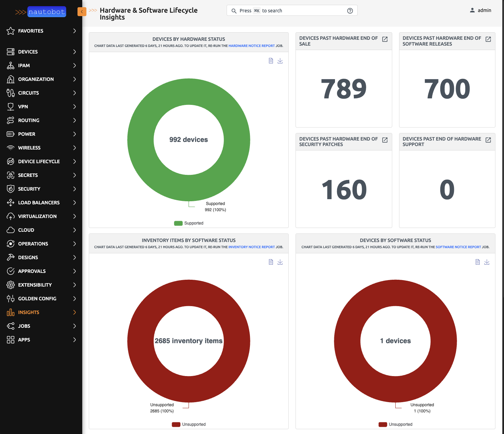This screenshot has height=434, width=504.
Task: Toggle the Supported legend in hardware status chart
Action: pos(189,223)
